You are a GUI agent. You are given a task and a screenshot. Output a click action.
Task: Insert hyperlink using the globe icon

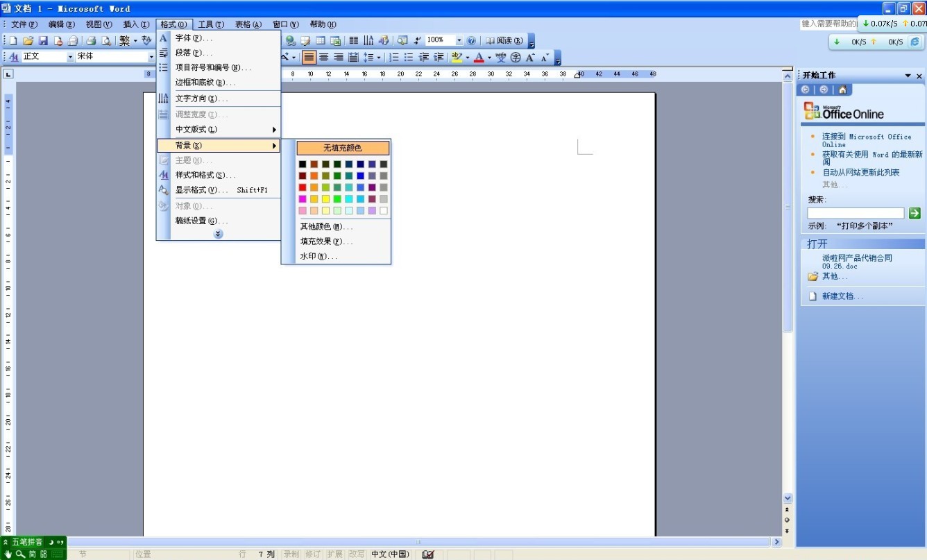coord(290,41)
